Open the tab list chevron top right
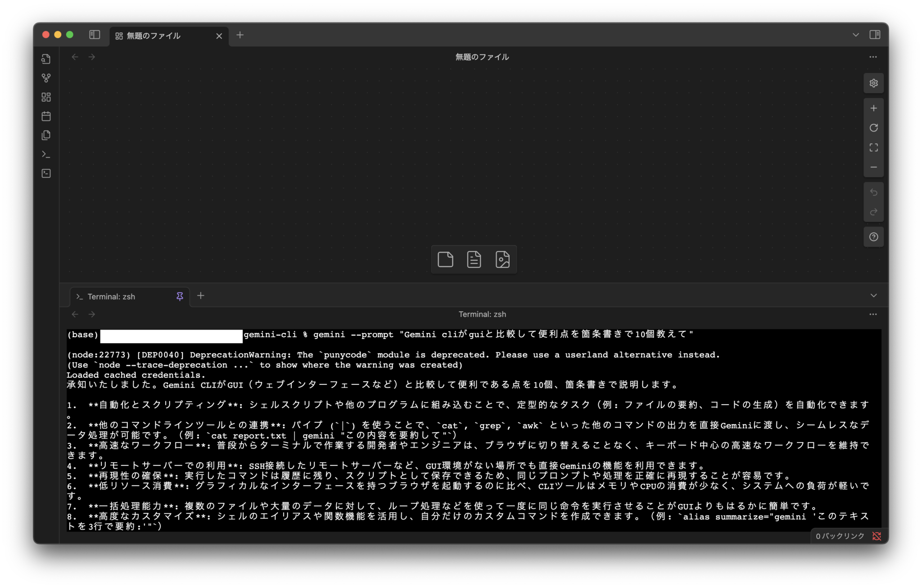Screen dimensions: 922x588 click(x=855, y=35)
